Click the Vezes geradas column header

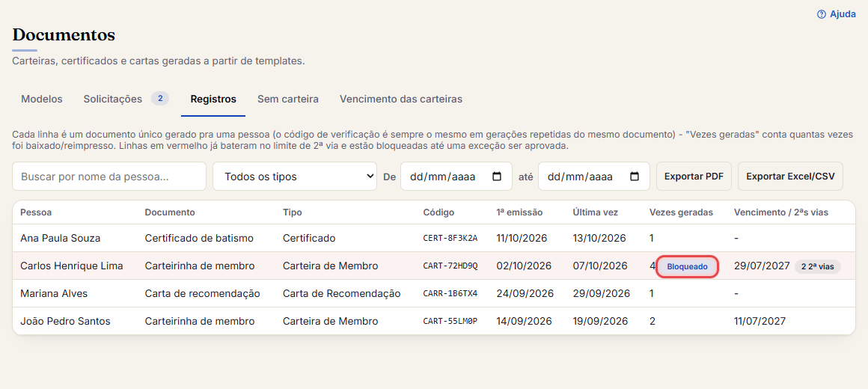coord(681,212)
